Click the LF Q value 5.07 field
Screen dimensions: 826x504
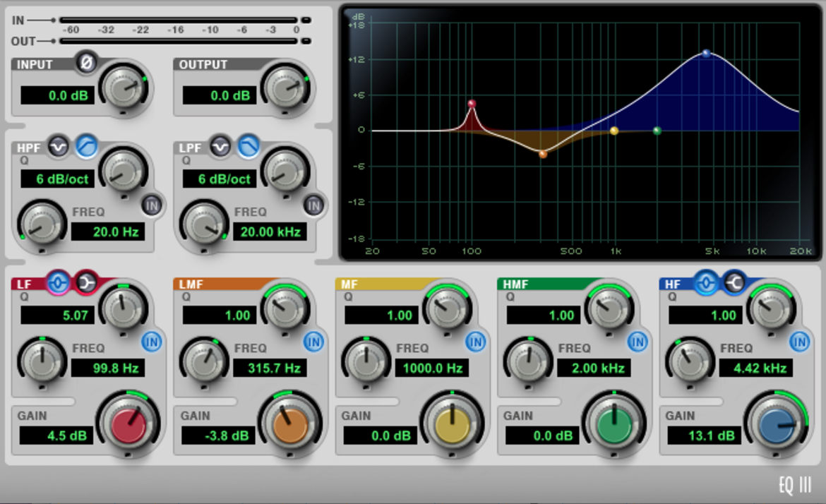point(57,316)
